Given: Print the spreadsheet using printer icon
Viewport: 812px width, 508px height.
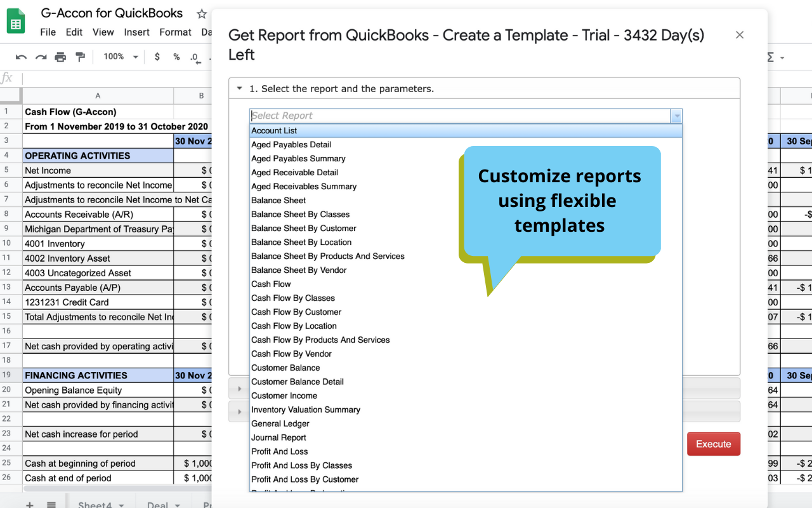Looking at the screenshot, I should [60, 57].
